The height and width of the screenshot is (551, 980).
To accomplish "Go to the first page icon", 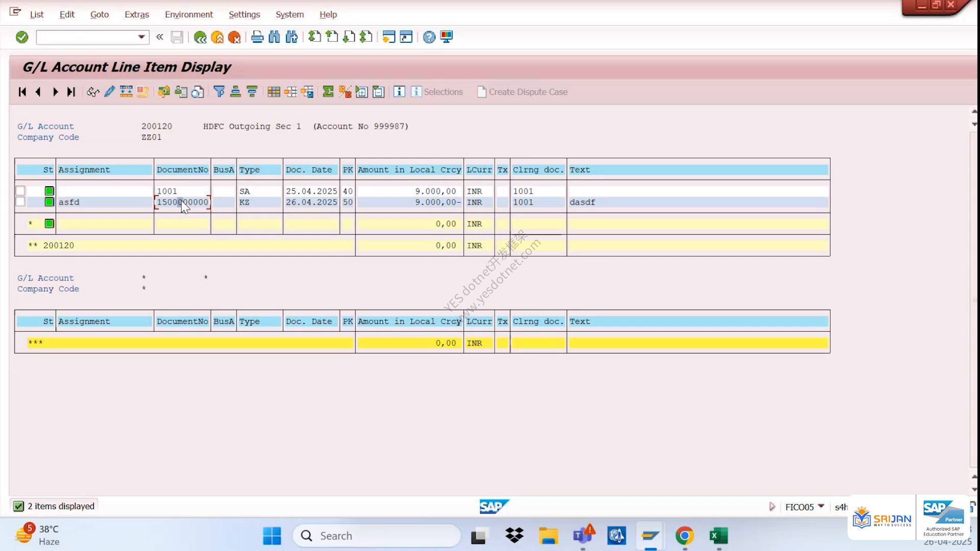I will click(22, 92).
